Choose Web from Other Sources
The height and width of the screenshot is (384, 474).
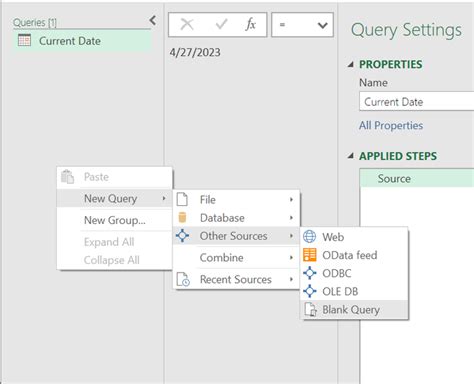[354, 237]
